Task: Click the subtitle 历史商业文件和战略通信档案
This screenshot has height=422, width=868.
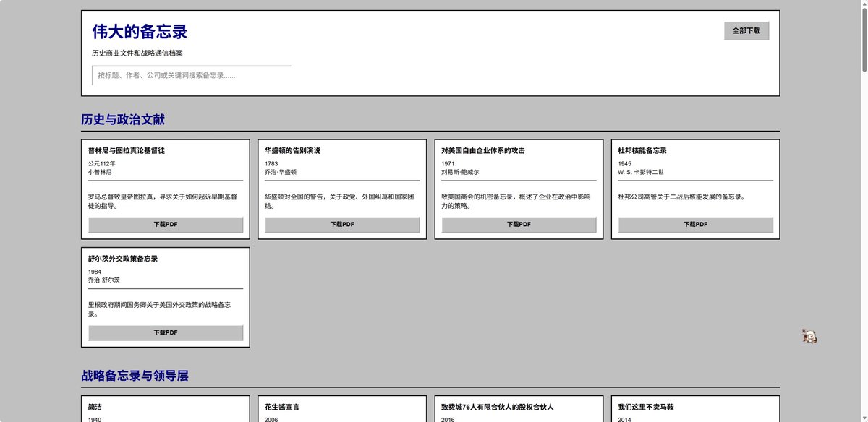Action: (137, 53)
